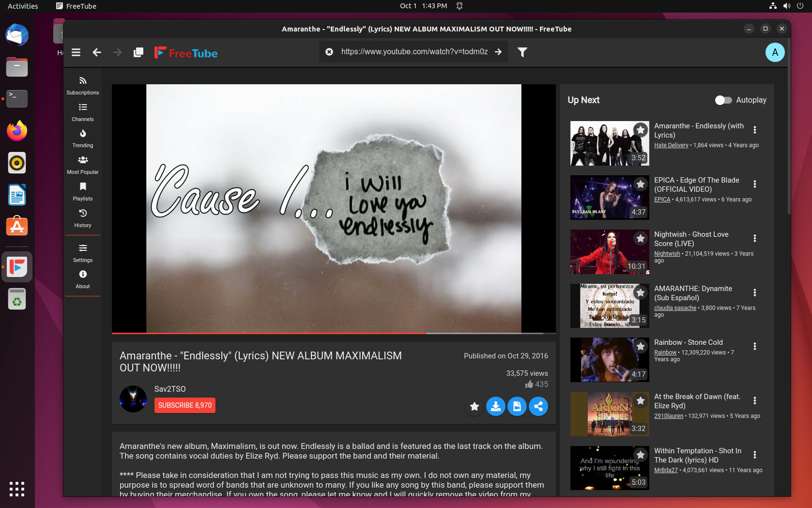Open options menu for Rainbow Stone Cold

754,346
